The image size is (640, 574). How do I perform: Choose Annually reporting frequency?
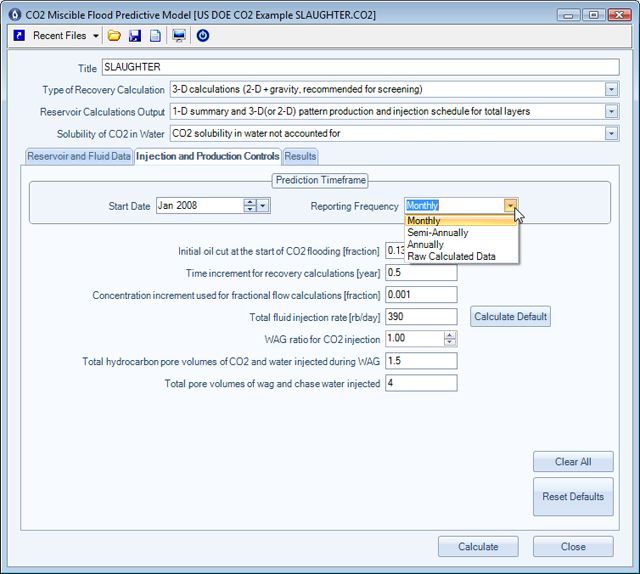(x=461, y=245)
